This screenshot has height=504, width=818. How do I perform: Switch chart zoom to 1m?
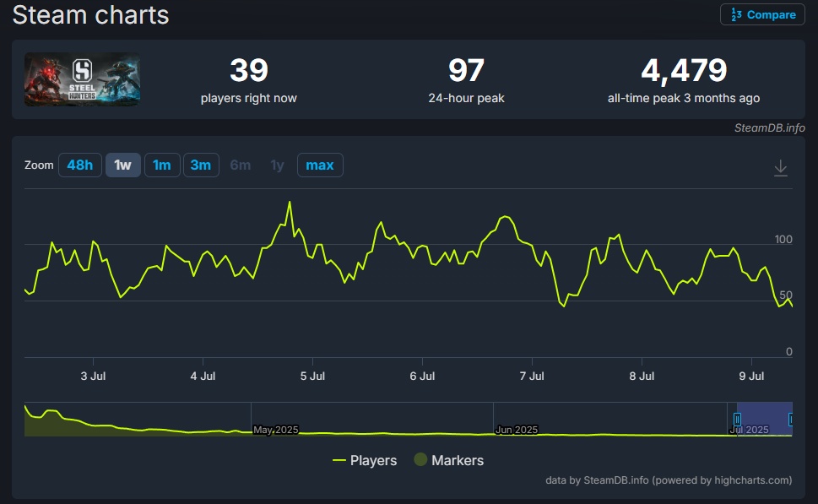pos(161,165)
